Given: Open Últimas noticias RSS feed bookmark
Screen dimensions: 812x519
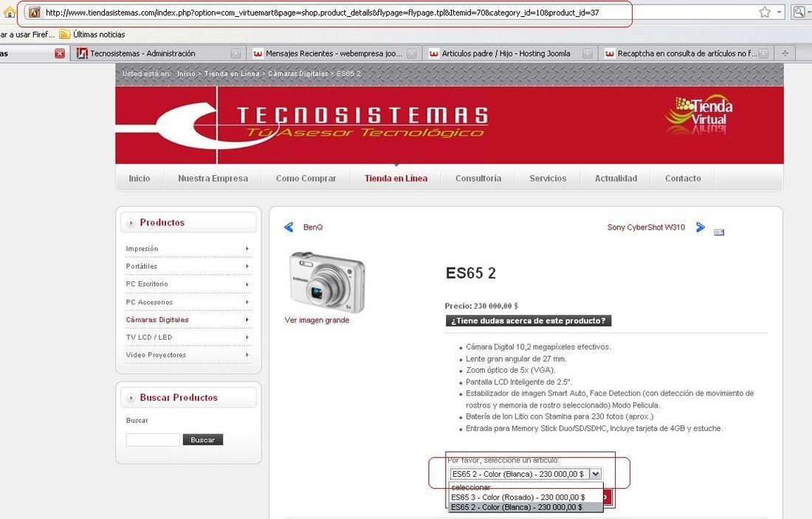Looking at the screenshot, I should click(x=92, y=34).
